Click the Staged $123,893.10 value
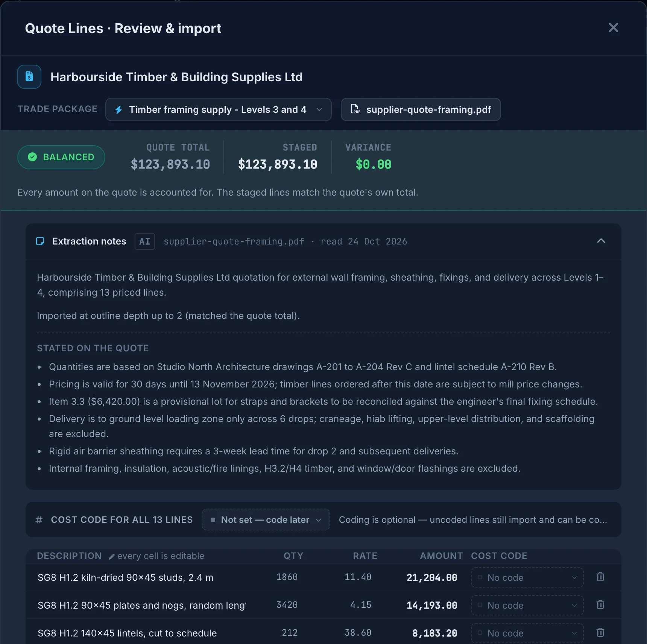This screenshot has width=647, height=644. point(278,164)
